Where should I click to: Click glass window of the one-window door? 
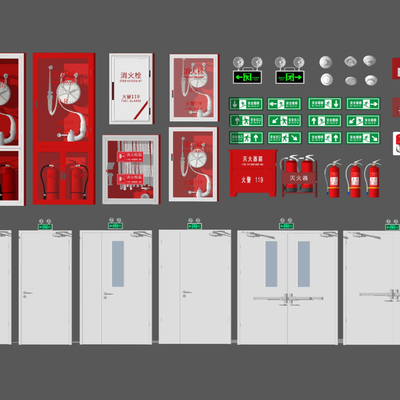tap(118, 264)
